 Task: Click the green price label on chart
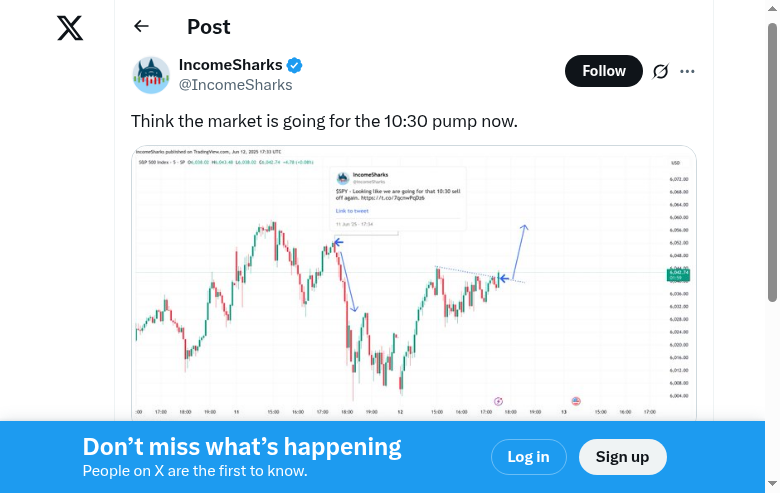coord(679,274)
